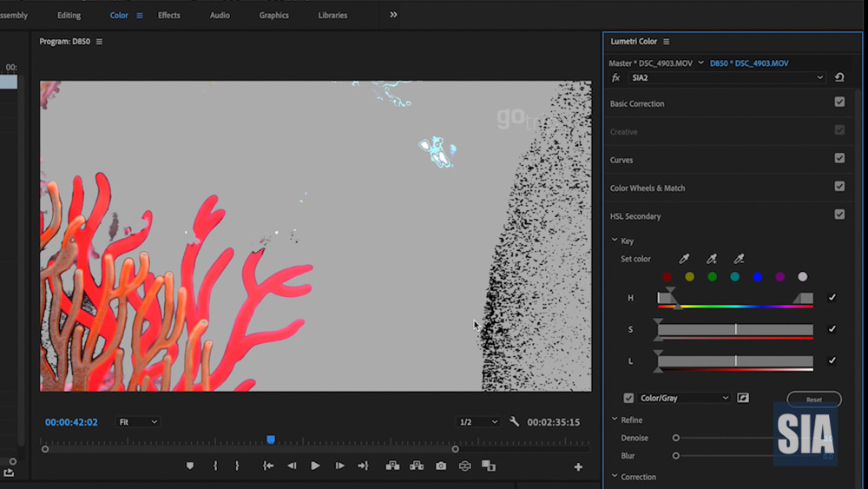The width and height of the screenshot is (868, 489).
Task: Expand the Curves section label
Action: click(621, 160)
